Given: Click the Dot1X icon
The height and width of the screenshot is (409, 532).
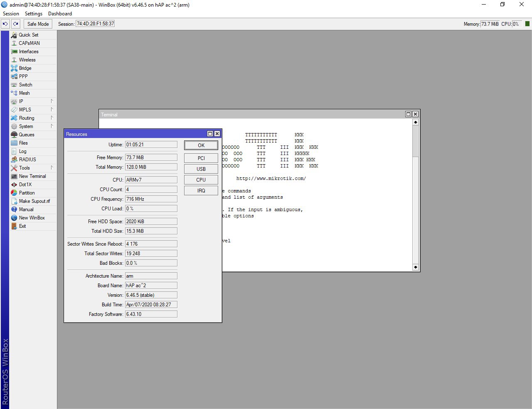Looking at the screenshot, I should [14, 185].
